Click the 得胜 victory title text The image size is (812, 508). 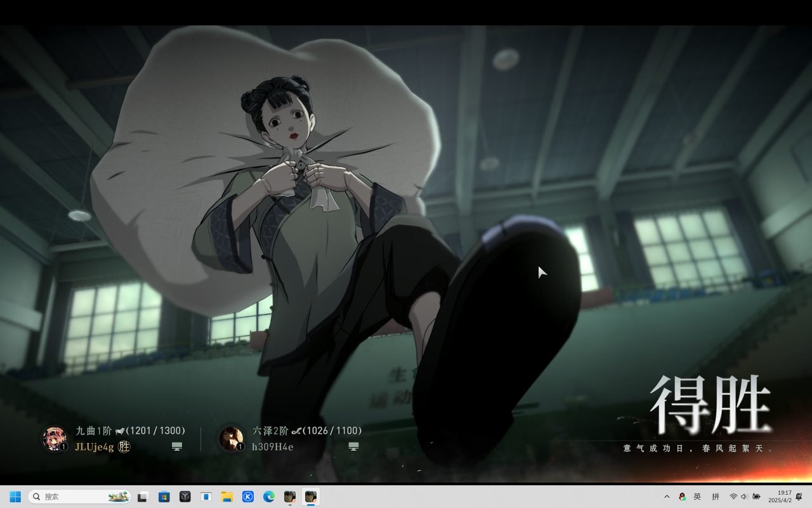710,404
